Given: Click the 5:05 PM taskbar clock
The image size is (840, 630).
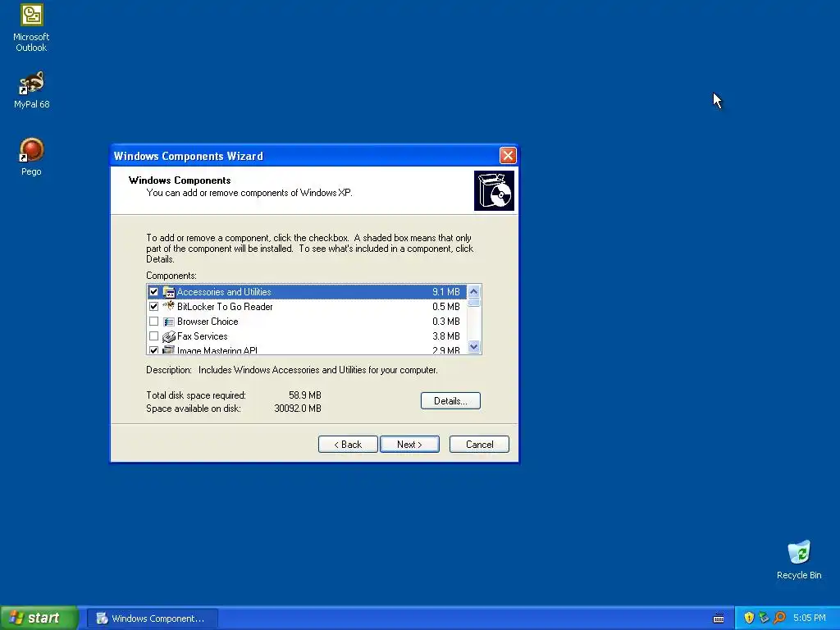Looking at the screenshot, I should coord(810,618).
